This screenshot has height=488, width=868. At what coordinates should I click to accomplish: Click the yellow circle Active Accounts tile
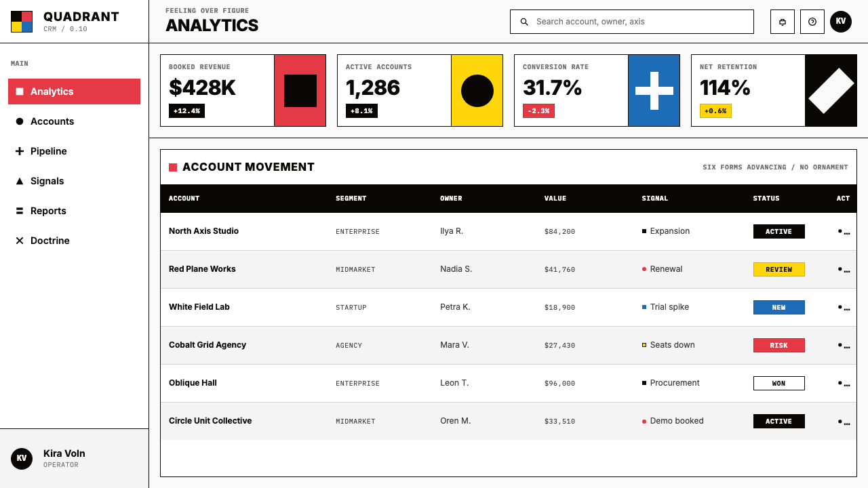pyautogui.click(x=477, y=91)
